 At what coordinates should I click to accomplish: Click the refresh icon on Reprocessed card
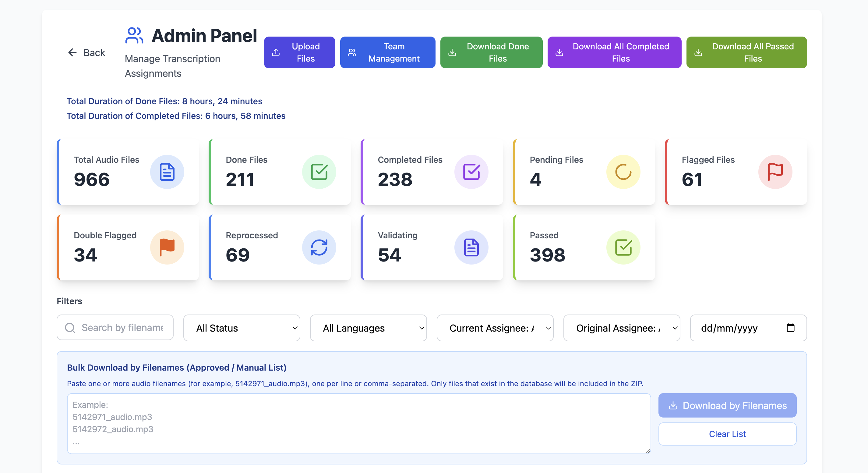click(x=319, y=247)
